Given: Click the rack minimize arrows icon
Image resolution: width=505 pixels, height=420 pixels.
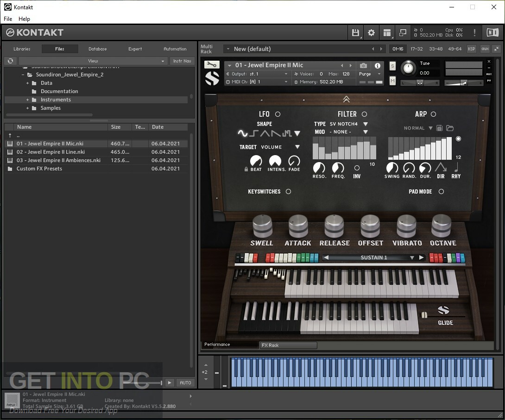Looking at the screenshot, I should 496,49.
